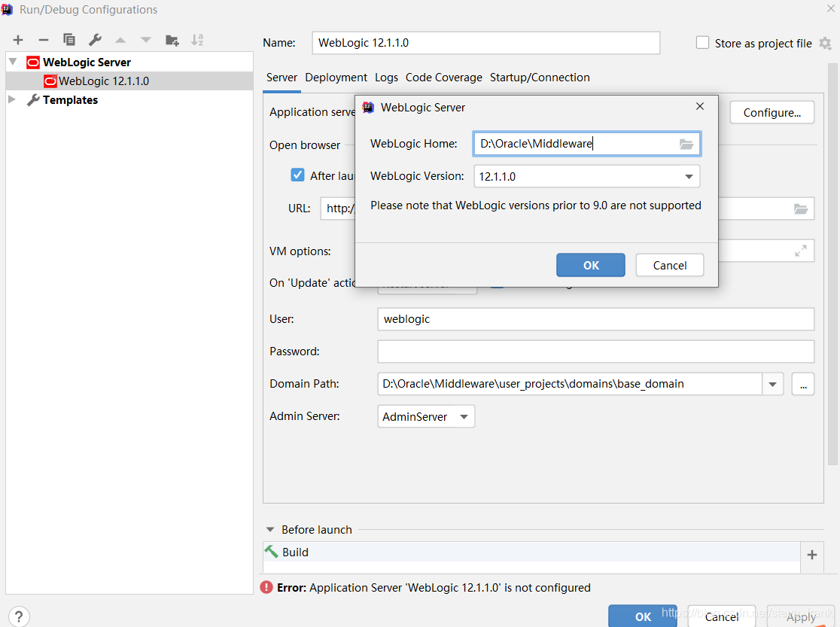Click the help question mark button

(19, 616)
